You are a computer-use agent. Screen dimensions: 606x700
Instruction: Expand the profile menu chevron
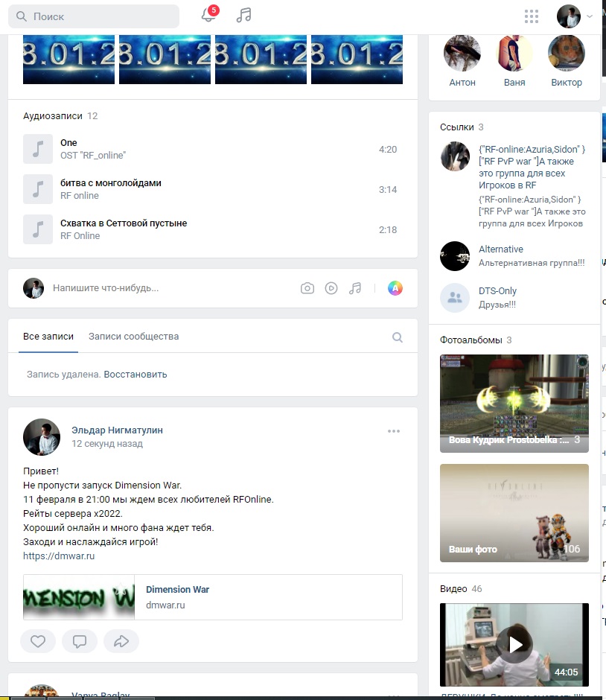[x=590, y=16]
